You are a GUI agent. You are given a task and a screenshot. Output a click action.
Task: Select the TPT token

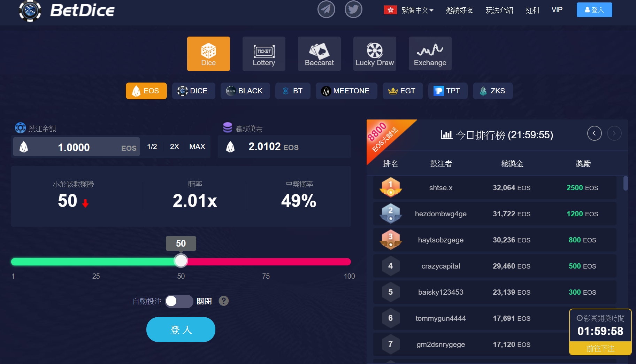[x=448, y=91]
